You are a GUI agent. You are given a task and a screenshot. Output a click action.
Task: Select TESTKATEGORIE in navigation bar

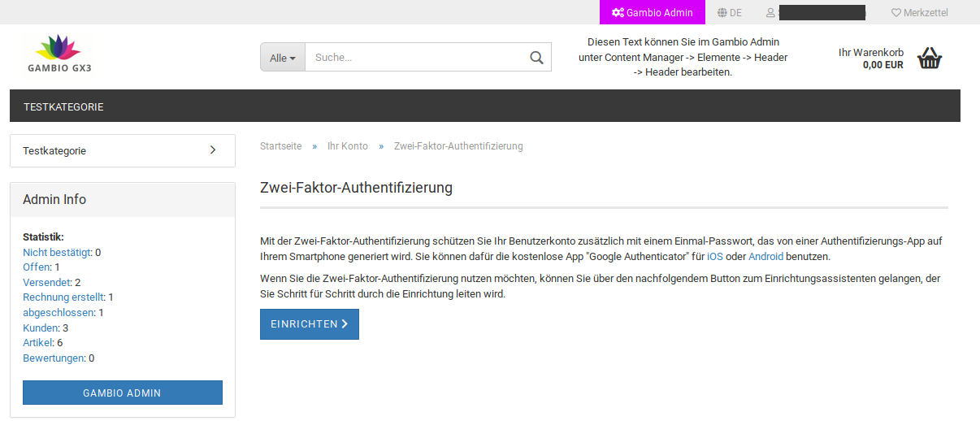(x=63, y=106)
